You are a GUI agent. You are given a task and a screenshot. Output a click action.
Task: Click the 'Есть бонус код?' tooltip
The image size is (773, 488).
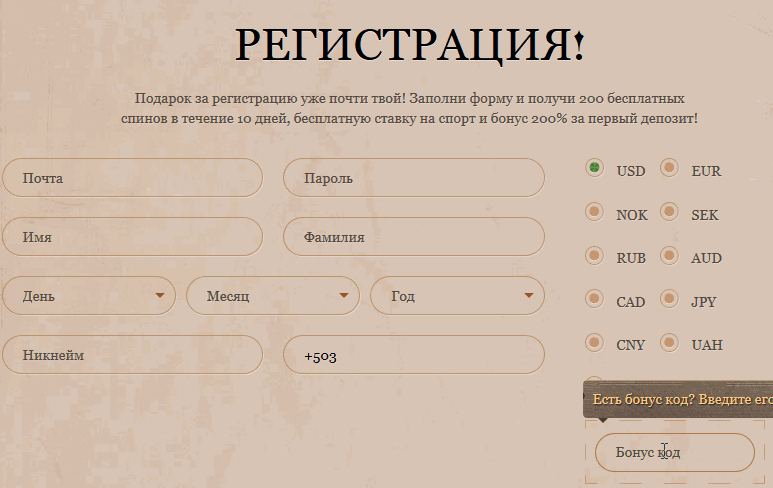point(678,399)
